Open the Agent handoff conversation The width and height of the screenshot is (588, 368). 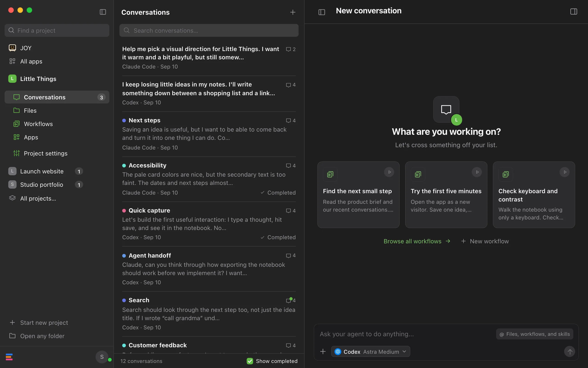209,269
